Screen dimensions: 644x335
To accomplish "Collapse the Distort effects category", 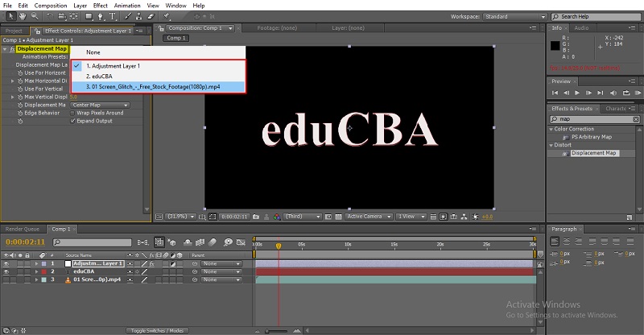I will pos(551,145).
